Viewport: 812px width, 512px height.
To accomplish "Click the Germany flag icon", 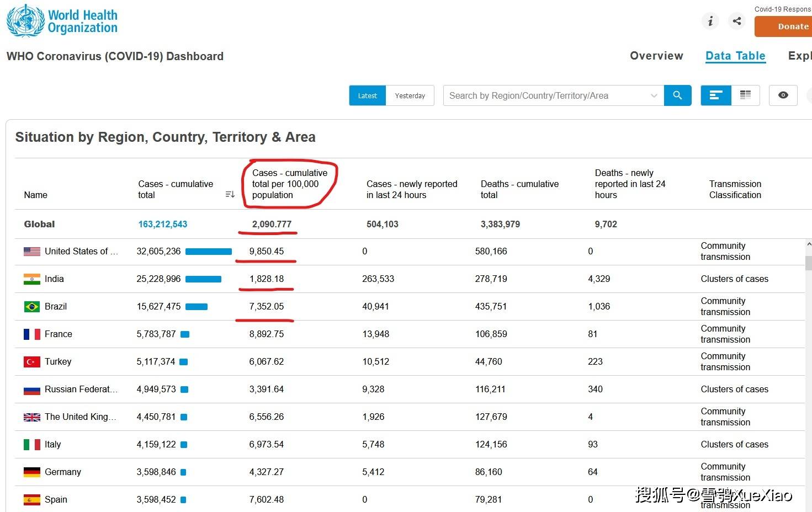I will click(32, 472).
